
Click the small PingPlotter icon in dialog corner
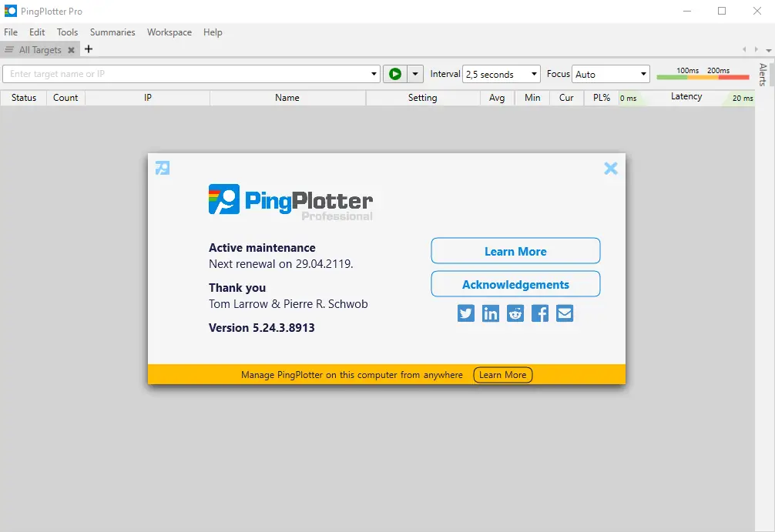(x=162, y=168)
